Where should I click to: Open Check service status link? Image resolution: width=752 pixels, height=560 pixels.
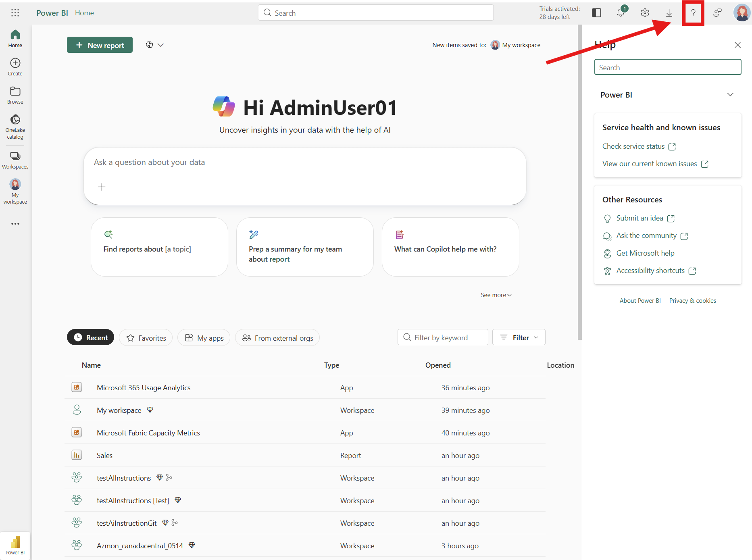639,146
